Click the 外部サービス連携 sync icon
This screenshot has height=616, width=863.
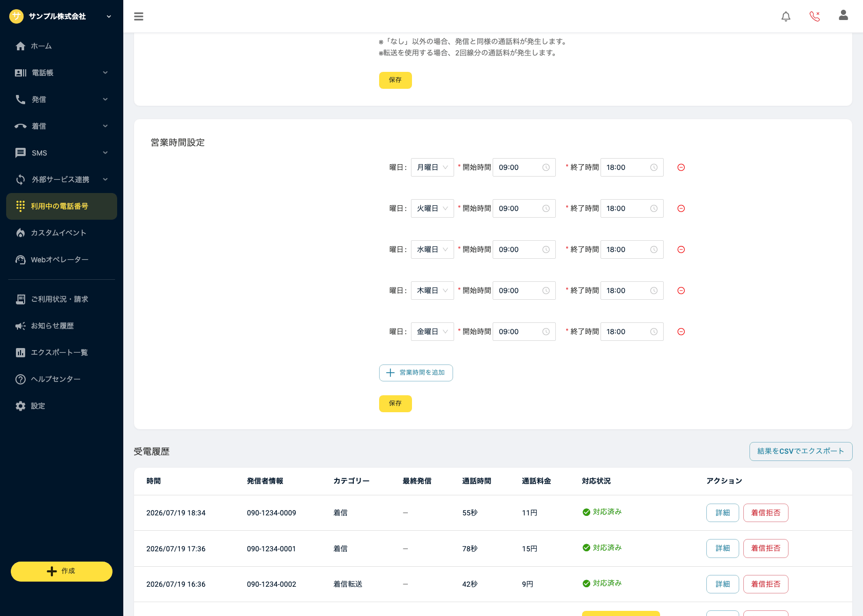click(21, 180)
